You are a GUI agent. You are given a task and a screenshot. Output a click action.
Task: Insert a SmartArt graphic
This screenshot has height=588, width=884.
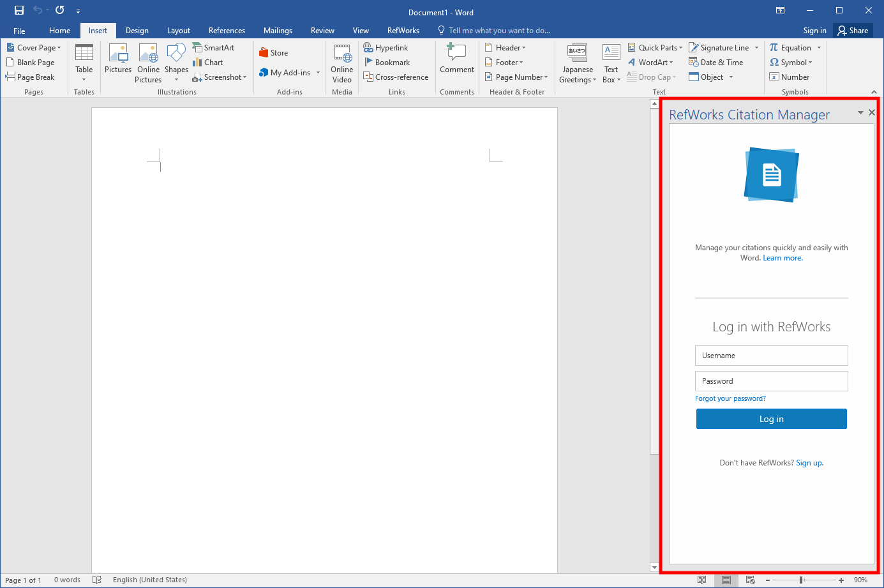click(x=213, y=48)
